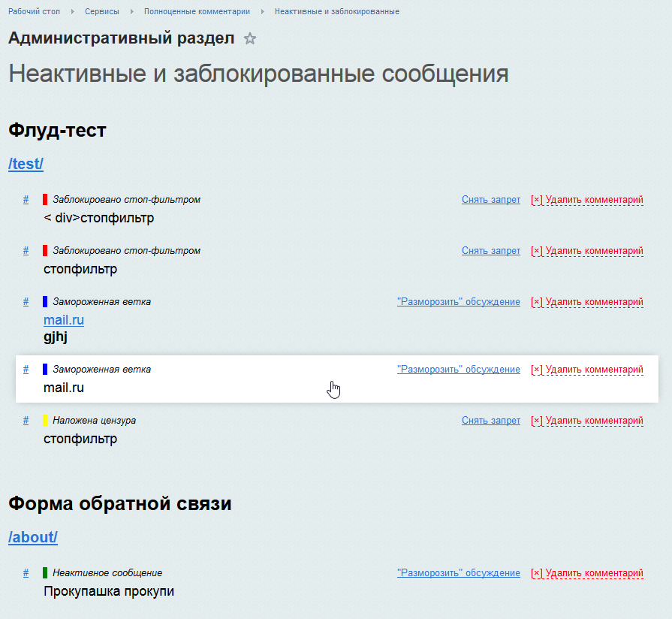Image resolution: width=672 pixels, height=619 pixels.
Task: Add page to favorites with star icon
Action: coord(250,39)
